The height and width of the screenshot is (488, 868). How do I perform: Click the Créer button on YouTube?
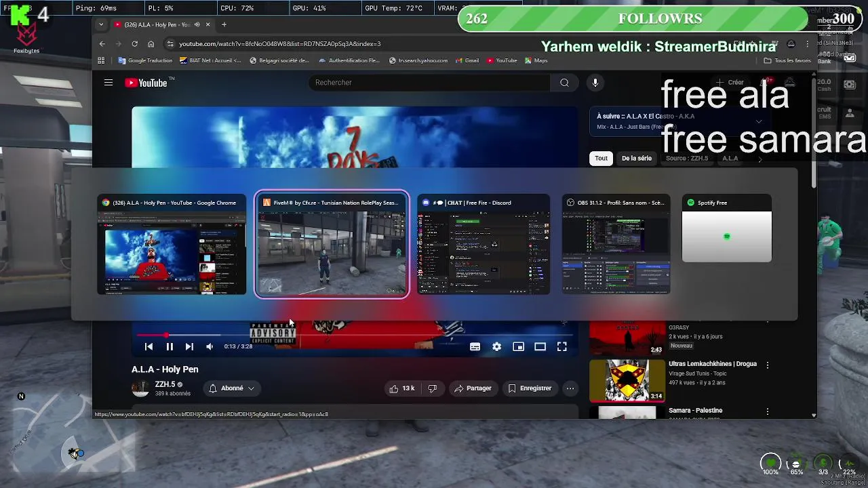730,83
